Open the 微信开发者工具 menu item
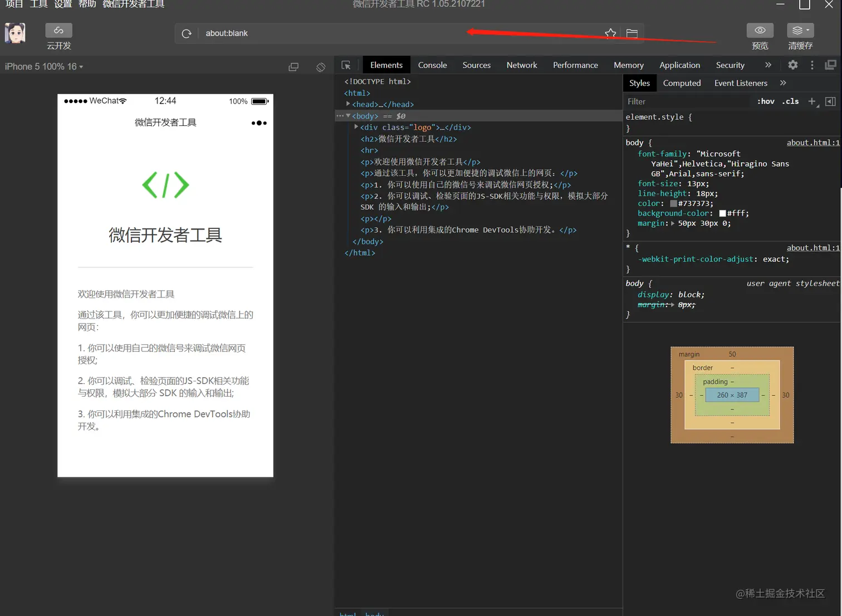Image resolution: width=842 pixels, height=616 pixels. (x=134, y=4)
